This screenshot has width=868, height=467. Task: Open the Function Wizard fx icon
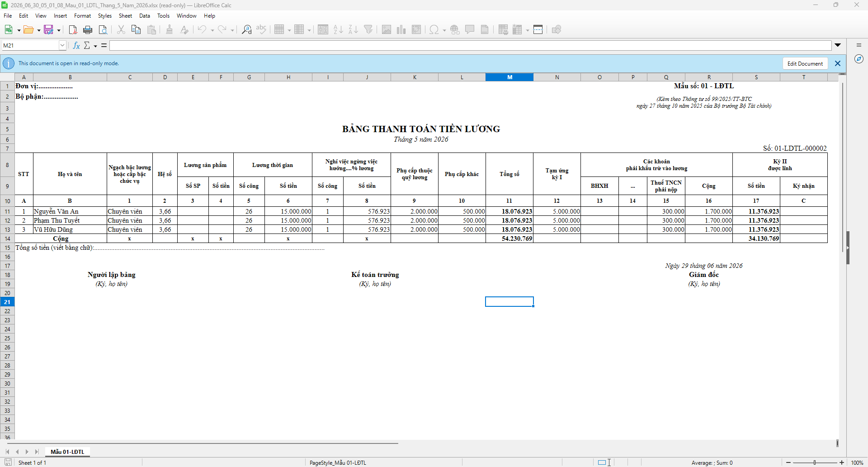coord(76,45)
